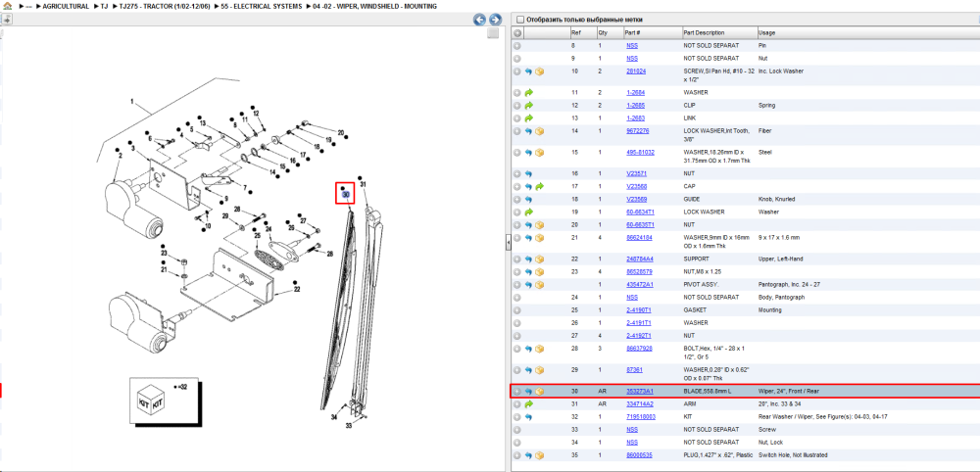Open part number 9672276 link

click(638, 131)
